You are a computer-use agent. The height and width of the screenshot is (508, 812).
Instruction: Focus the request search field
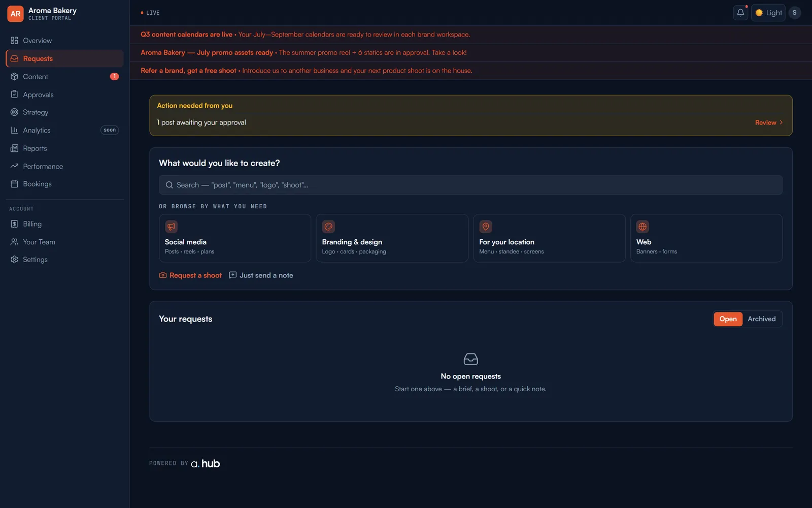click(x=470, y=185)
